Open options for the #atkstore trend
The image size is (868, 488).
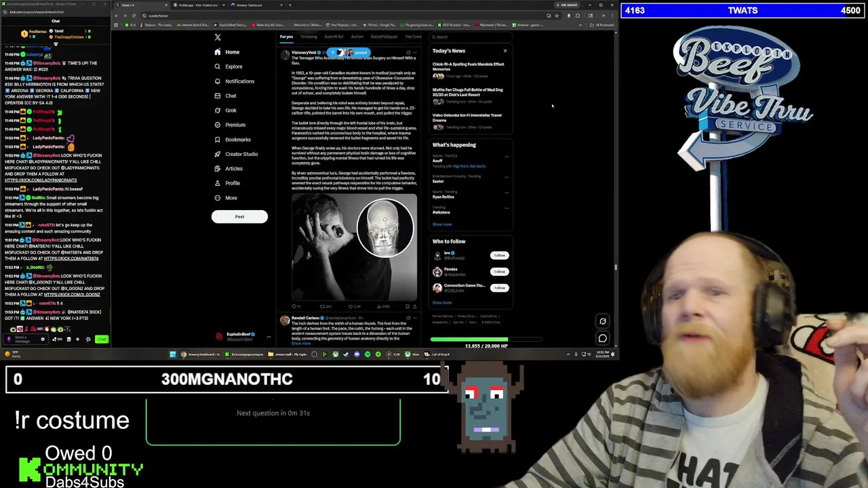pos(506,208)
